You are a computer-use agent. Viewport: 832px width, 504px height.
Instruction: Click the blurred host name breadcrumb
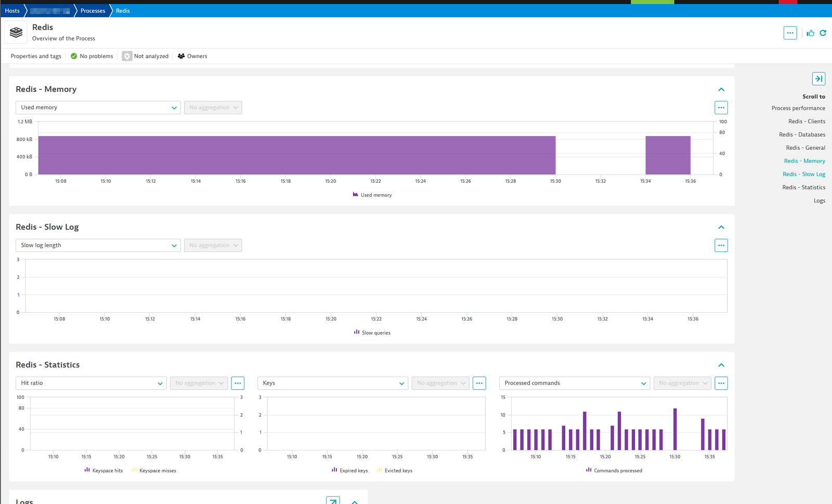click(x=50, y=10)
